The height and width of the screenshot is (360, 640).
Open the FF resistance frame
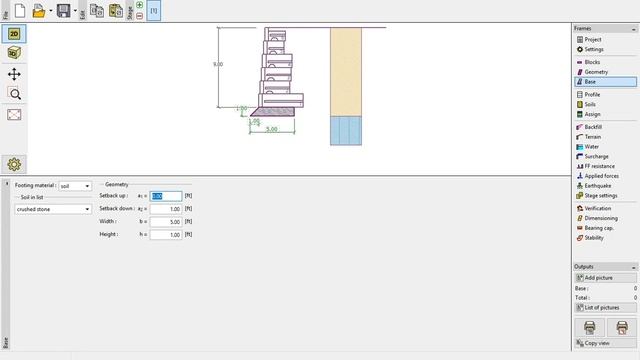click(605, 166)
